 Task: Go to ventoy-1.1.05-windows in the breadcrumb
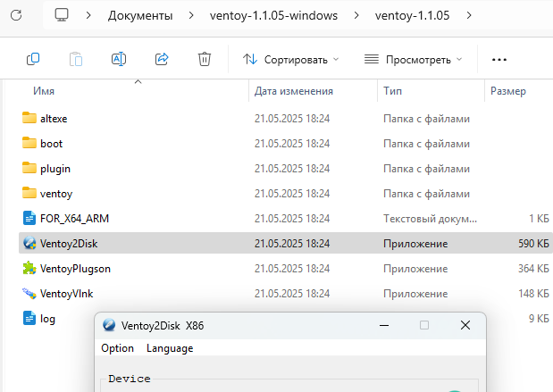pyautogui.click(x=273, y=15)
